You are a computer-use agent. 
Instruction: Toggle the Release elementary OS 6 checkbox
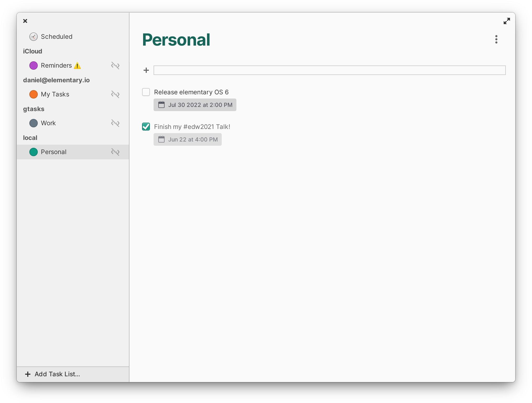click(x=146, y=92)
